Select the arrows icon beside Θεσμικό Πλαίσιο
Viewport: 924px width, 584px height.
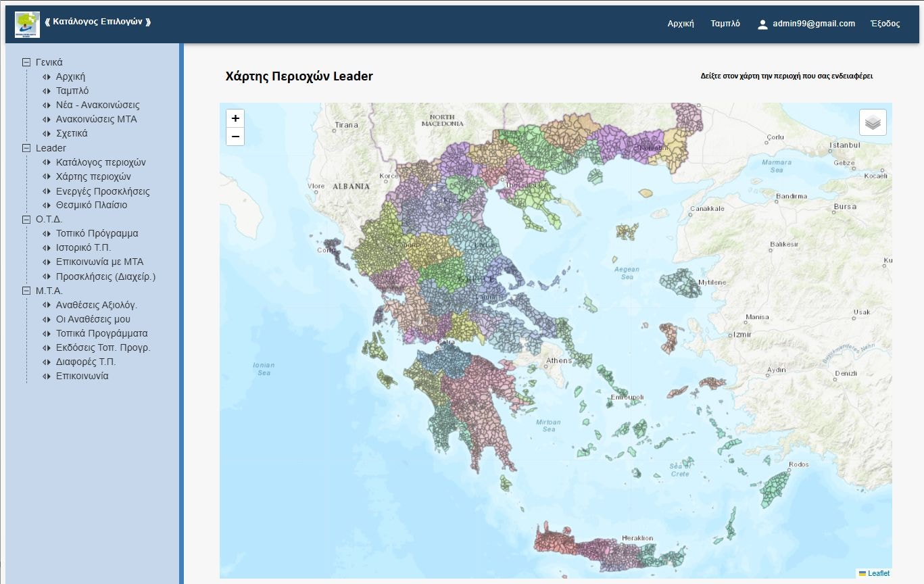click(x=47, y=205)
